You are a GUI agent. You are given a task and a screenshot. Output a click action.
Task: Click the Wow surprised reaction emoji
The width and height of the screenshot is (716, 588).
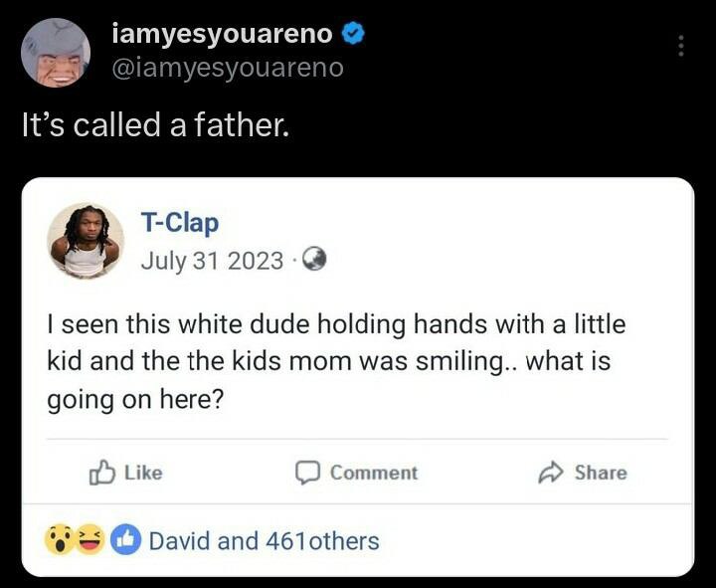pos(58,541)
